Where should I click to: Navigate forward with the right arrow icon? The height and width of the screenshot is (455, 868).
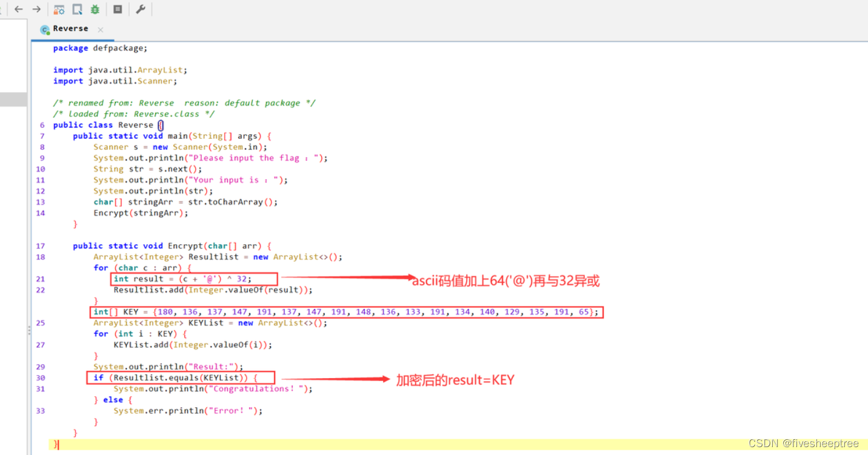(36, 9)
